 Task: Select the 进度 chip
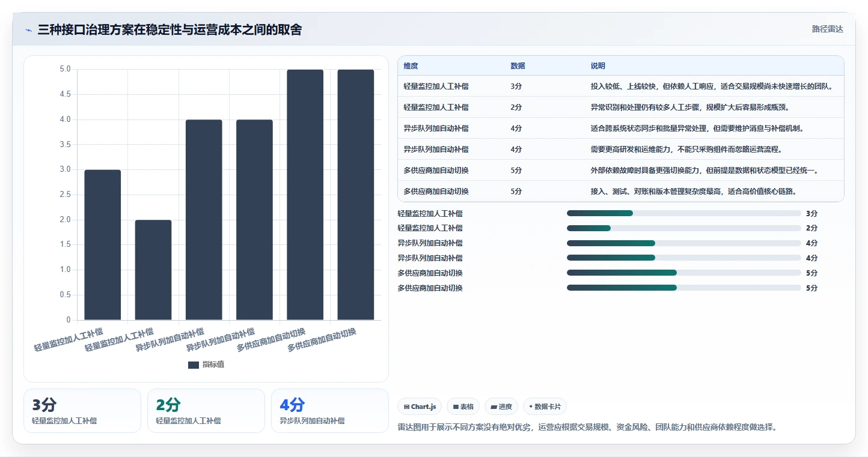coord(501,407)
